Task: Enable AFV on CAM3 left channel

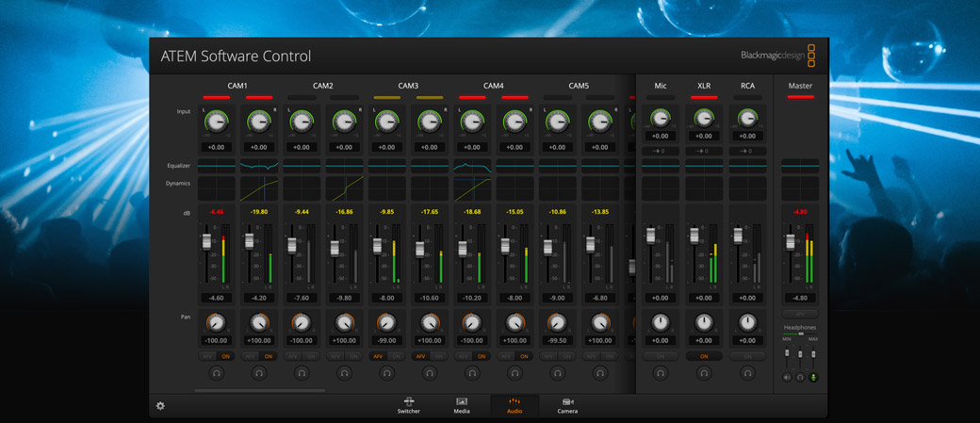Action: (x=378, y=356)
